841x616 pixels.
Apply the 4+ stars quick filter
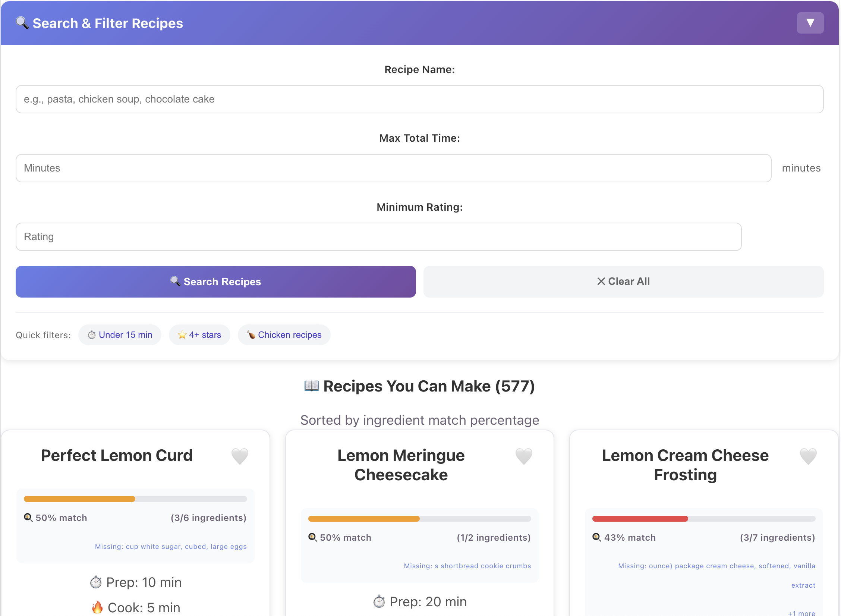(x=199, y=335)
